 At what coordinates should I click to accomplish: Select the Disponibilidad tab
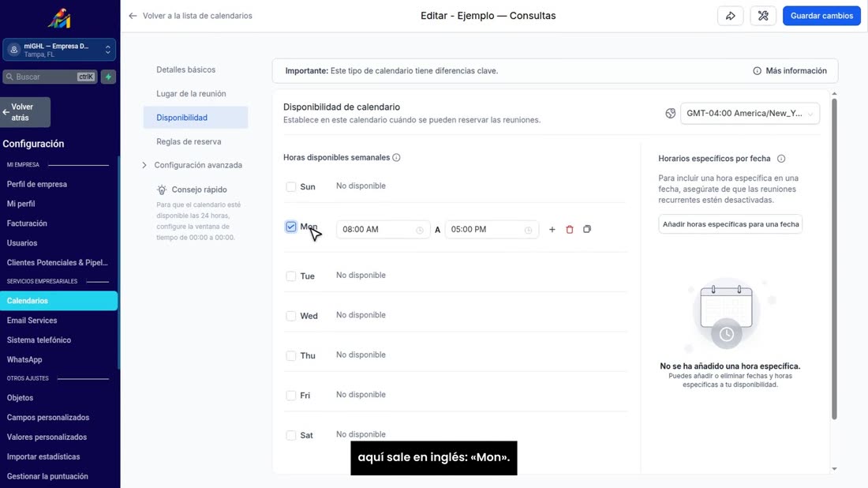click(x=196, y=118)
